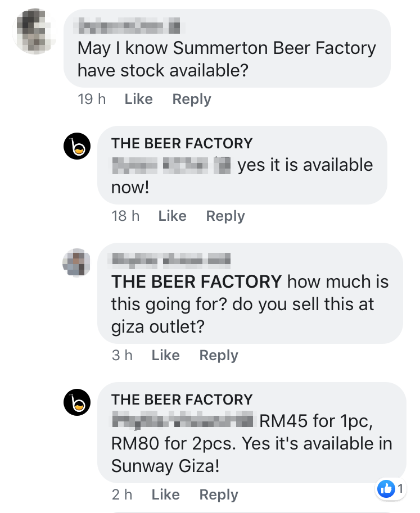Click The Beer Factory logo beside the RM45 price reply
This screenshot has width=420, height=513.
[78, 402]
